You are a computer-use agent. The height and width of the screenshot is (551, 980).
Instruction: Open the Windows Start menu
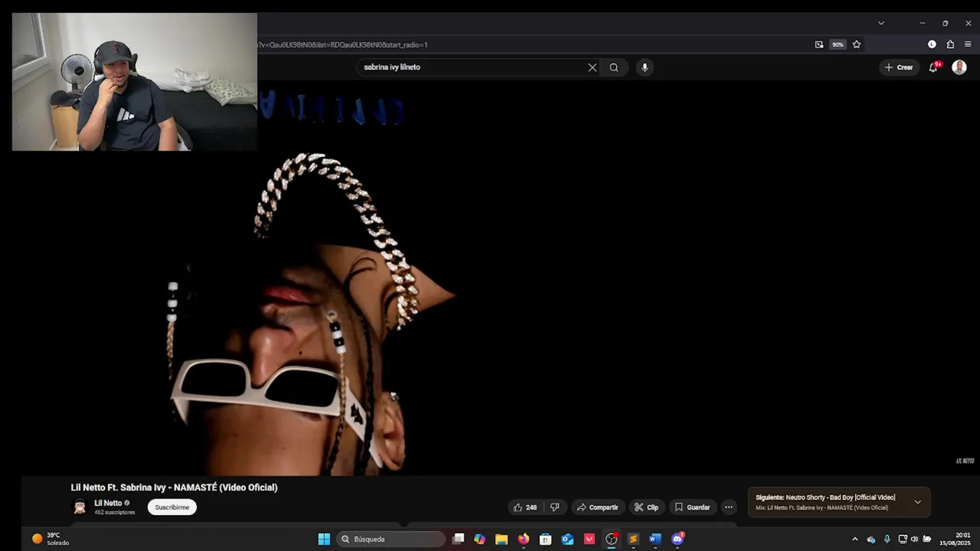324,540
